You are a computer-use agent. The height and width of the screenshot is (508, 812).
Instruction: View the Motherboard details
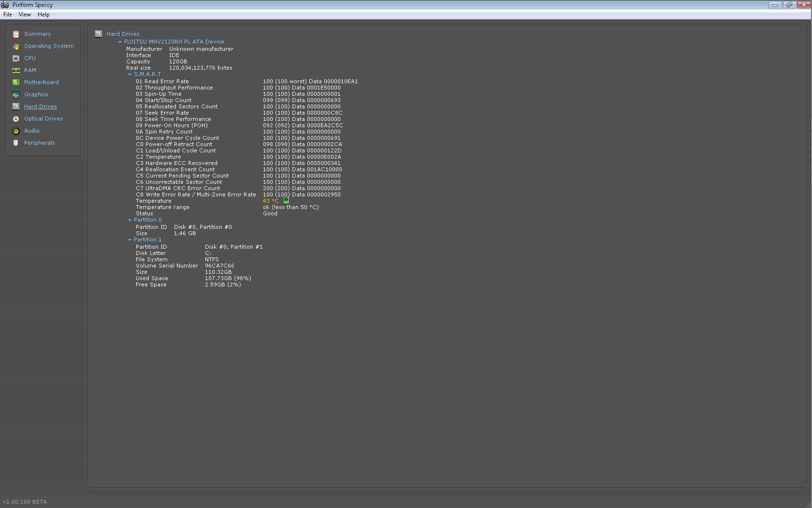tap(42, 82)
